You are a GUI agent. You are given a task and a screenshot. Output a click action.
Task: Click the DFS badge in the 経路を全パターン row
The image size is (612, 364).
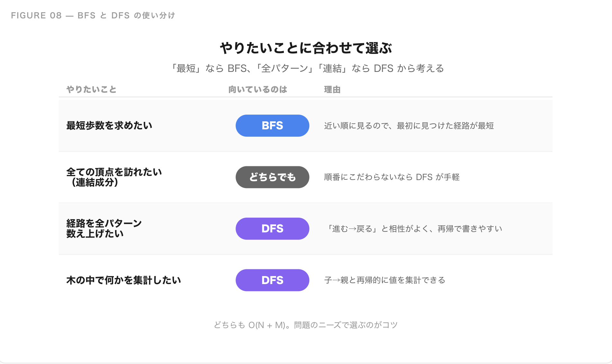click(272, 229)
